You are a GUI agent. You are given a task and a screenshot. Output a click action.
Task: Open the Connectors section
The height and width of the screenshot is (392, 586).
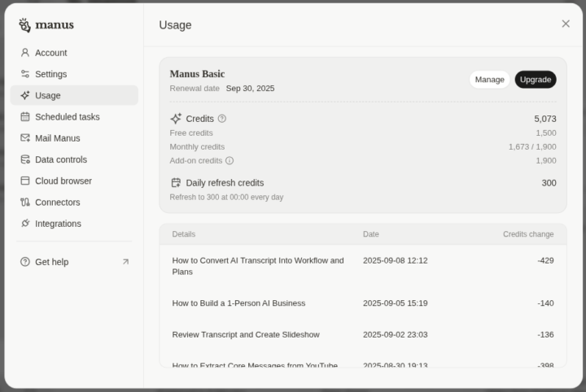click(x=74, y=202)
